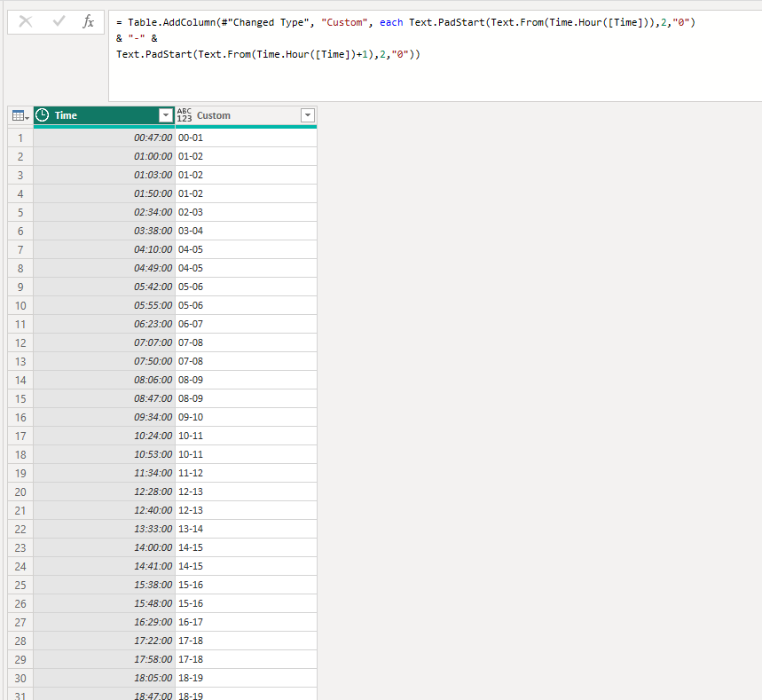Select the Custom cell showing 09-10
This screenshot has width=762, height=700.
coord(246,417)
